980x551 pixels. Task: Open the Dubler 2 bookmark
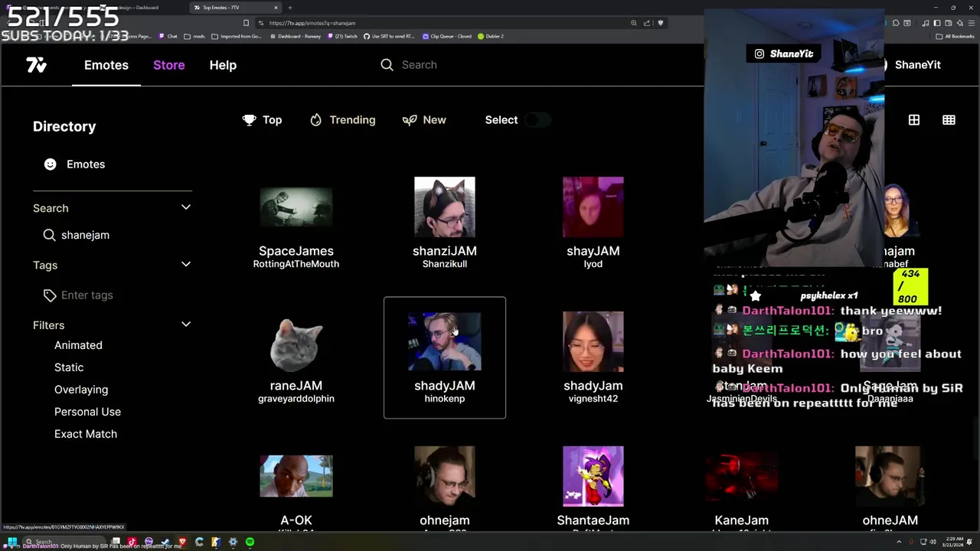tap(490, 36)
